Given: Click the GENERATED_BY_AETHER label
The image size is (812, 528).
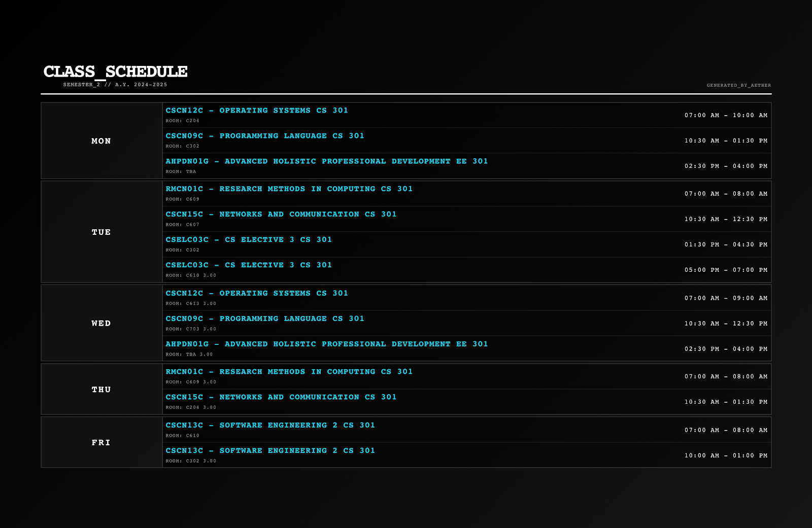Looking at the screenshot, I should (x=739, y=85).
